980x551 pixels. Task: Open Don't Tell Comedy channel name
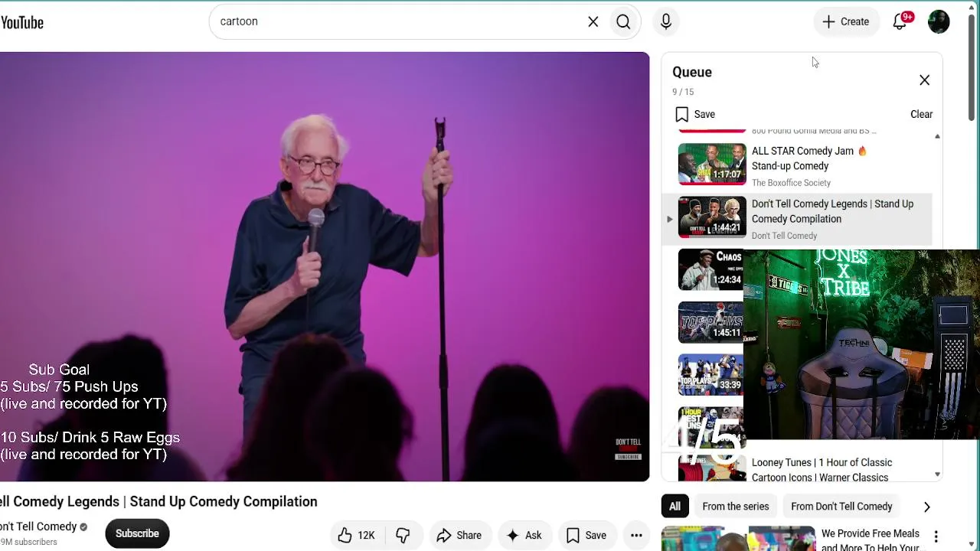click(x=38, y=527)
